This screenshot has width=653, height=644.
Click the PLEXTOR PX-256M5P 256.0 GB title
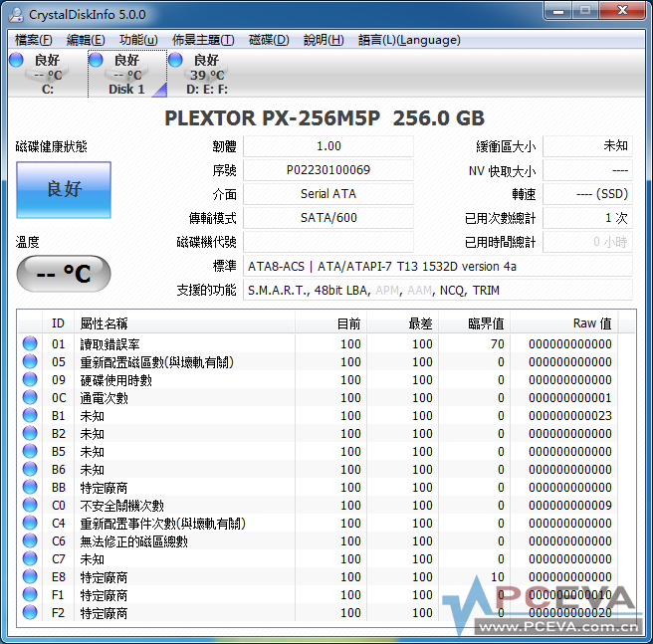click(325, 118)
